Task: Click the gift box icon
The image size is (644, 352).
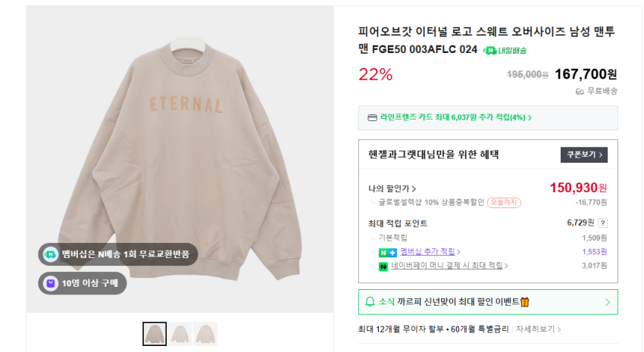Action: click(525, 301)
